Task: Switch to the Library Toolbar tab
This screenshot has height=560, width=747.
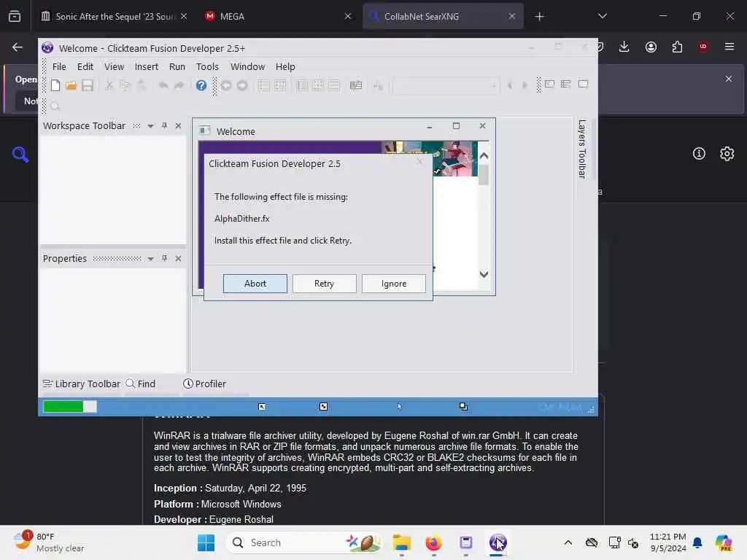Action: tap(82, 384)
